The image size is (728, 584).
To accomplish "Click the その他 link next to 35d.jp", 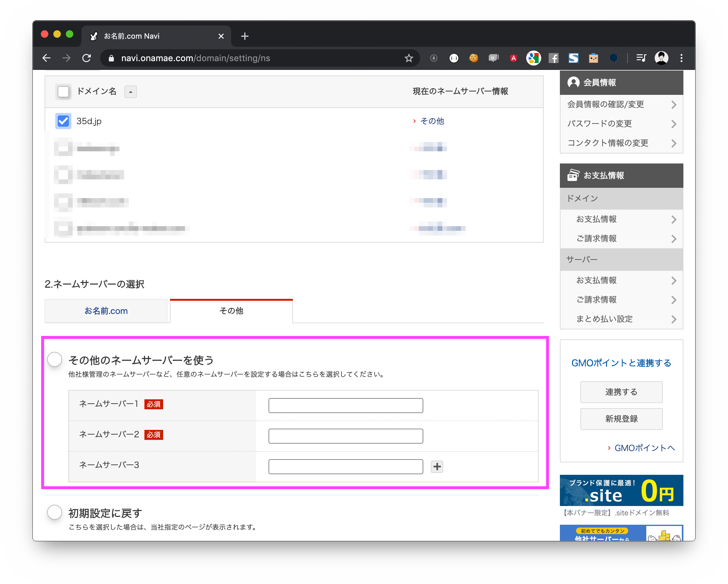I will tap(432, 121).
